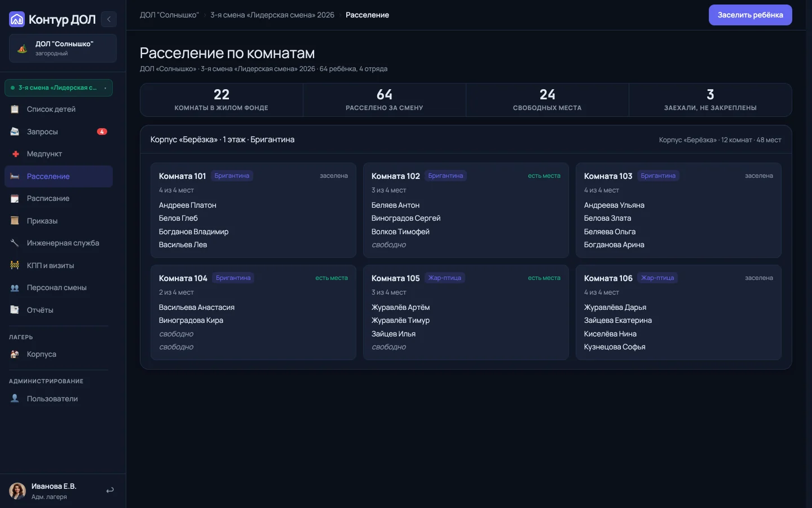Collapse the sidebar with the chevron button

(109, 19)
